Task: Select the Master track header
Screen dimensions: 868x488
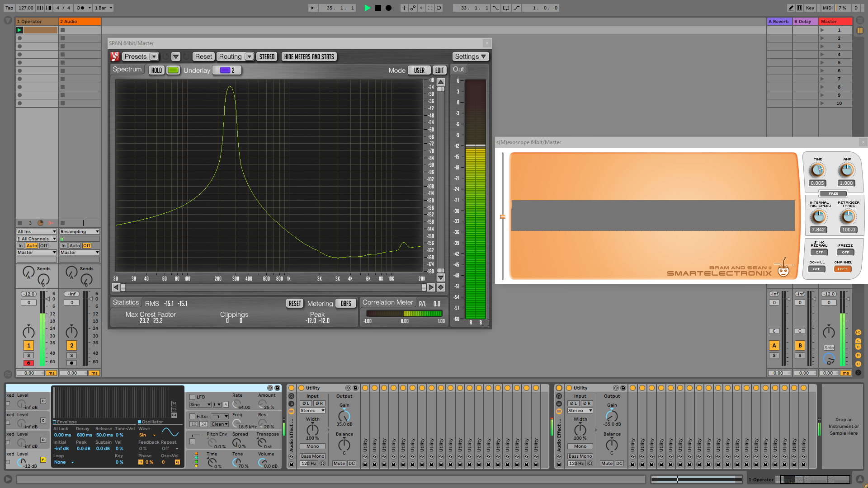Action: tap(835, 21)
